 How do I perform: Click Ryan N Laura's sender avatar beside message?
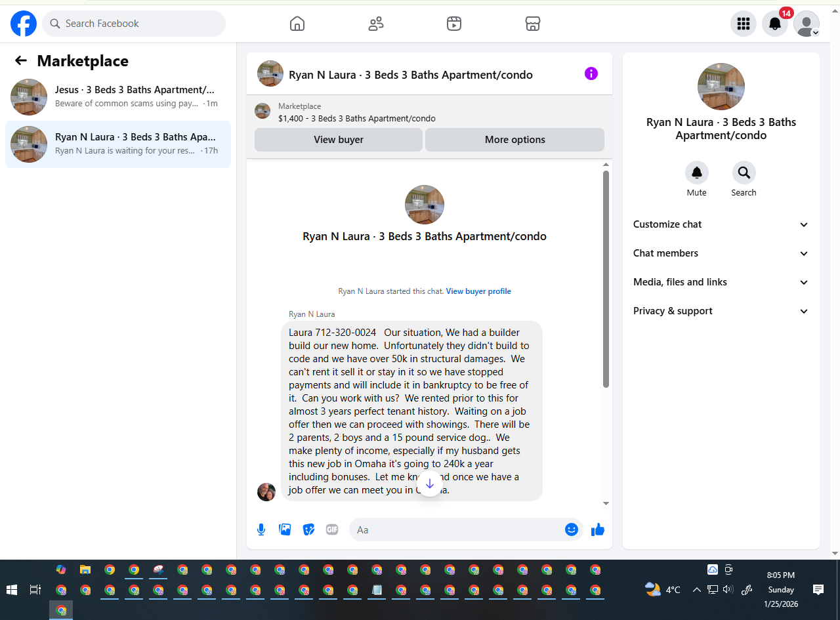(x=266, y=492)
